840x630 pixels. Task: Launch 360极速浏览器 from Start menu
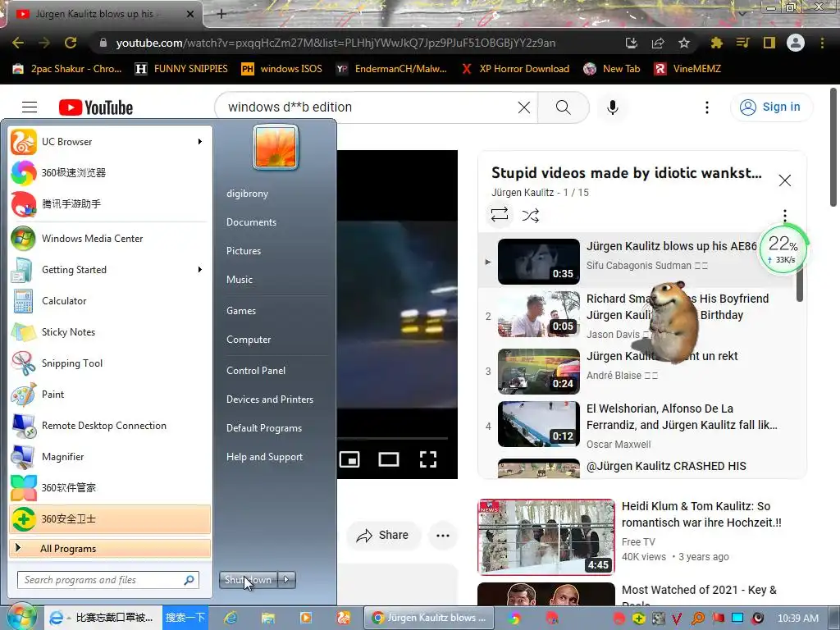110,173
